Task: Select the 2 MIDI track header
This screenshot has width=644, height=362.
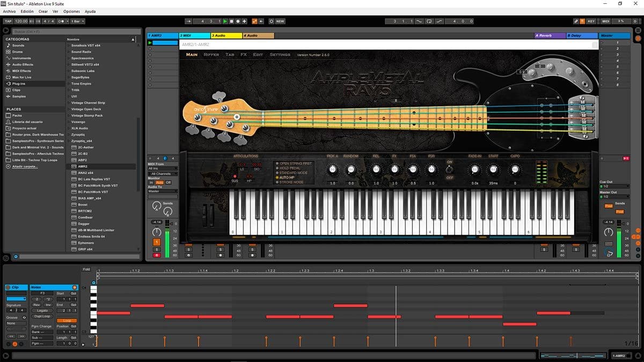Action: click(x=194, y=35)
